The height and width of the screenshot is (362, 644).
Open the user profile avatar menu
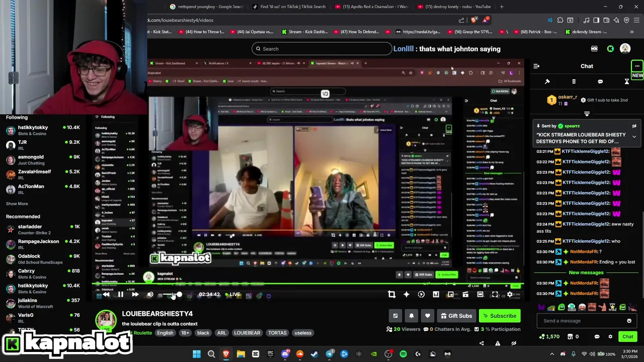pos(625,49)
